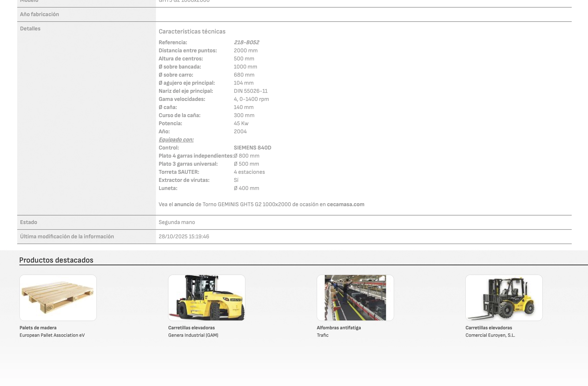Click the 'Trafic' company link
The width and height of the screenshot is (588, 386).
pos(322,335)
